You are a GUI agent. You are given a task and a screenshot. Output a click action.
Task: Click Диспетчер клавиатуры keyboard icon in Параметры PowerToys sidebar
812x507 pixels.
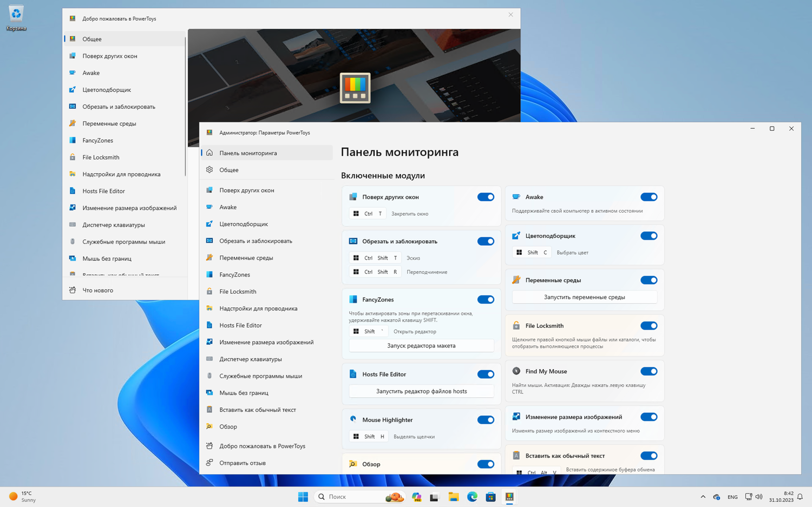tap(209, 359)
